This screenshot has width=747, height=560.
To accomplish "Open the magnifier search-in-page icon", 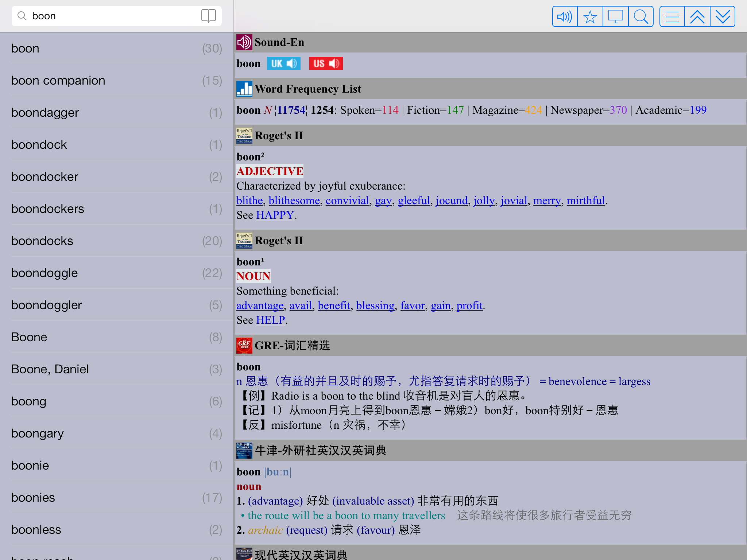I will (x=641, y=16).
